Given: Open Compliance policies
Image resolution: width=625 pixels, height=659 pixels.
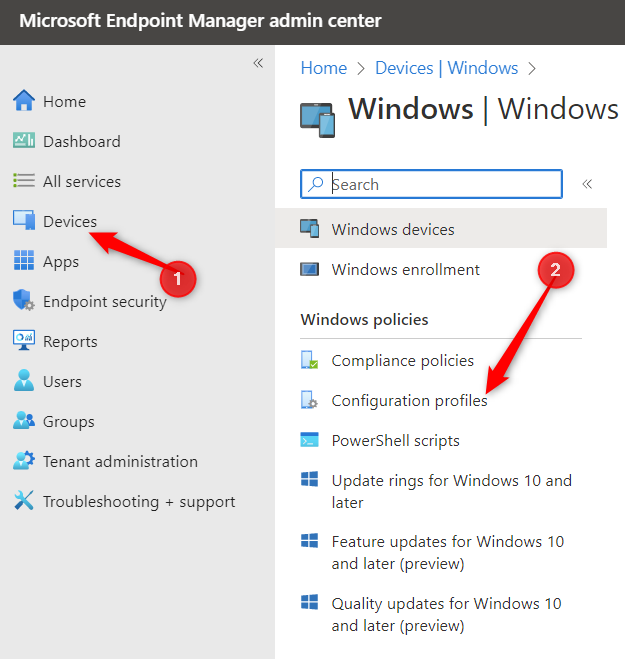Looking at the screenshot, I should [402, 360].
